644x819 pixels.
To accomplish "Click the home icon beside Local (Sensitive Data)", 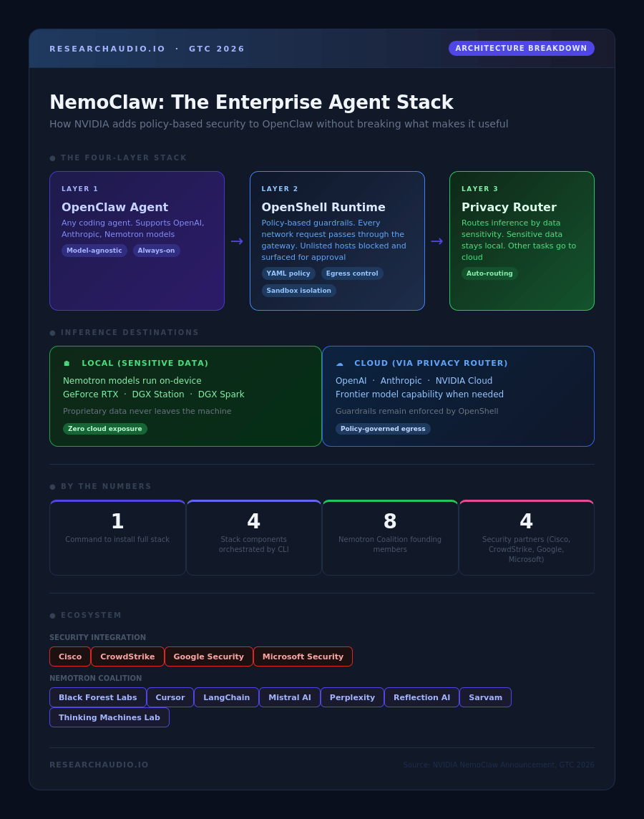I will click(x=67, y=363).
